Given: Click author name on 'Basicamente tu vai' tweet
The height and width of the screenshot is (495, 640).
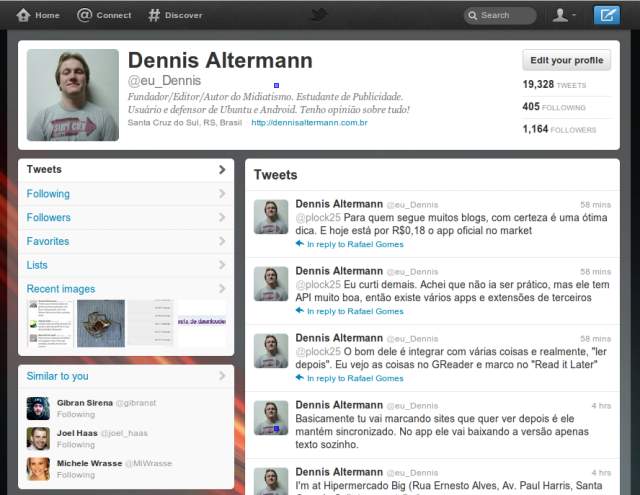Looking at the screenshot, I should point(339,405).
